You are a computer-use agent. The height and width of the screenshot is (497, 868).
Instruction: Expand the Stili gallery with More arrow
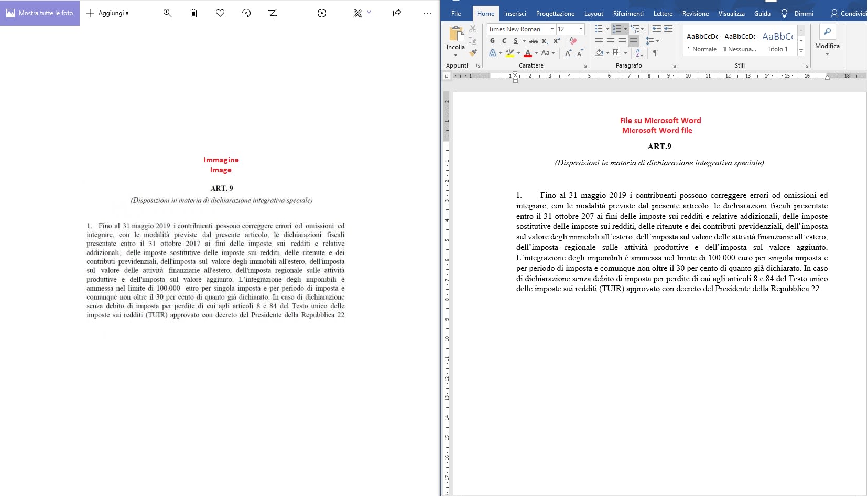(801, 51)
